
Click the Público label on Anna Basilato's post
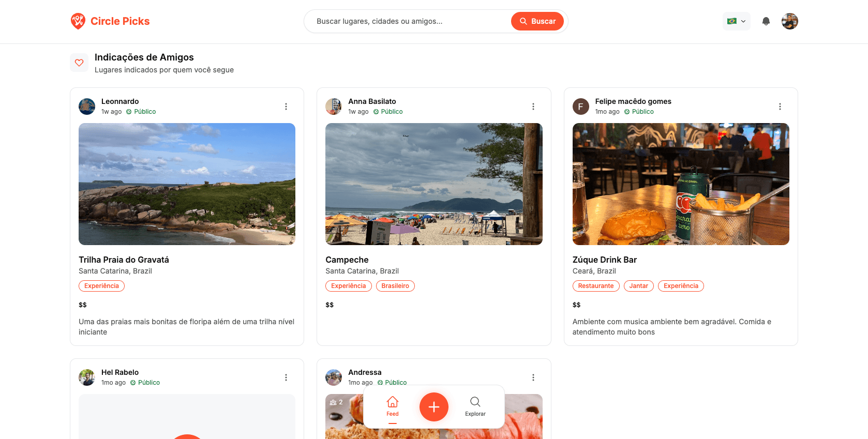coord(392,112)
